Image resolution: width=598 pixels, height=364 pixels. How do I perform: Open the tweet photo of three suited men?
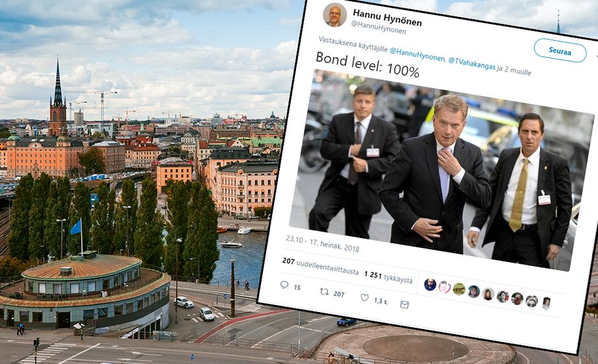coord(442,170)
